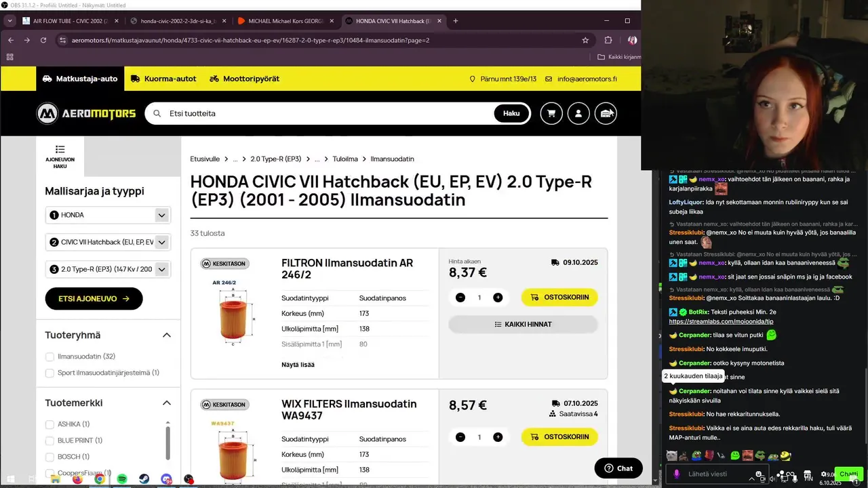
Task: Open the Chat support button
Action: click(618, 468)
